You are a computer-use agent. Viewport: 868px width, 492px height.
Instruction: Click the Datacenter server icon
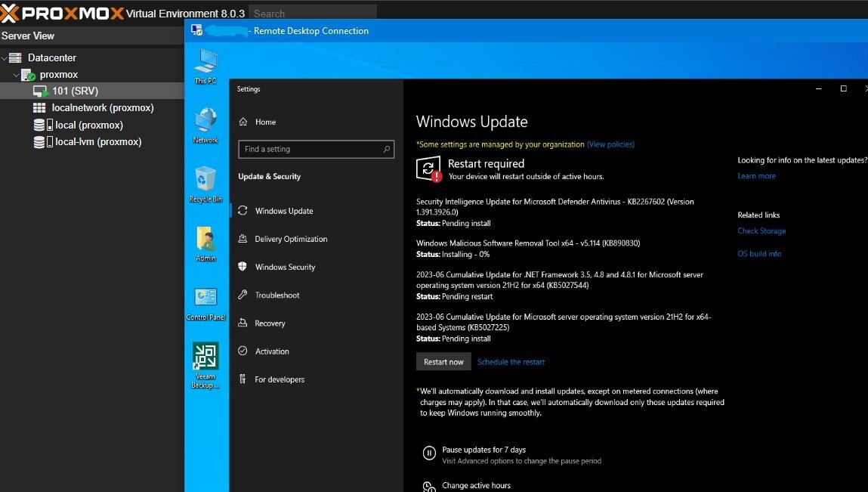click(x=16, y=57)
